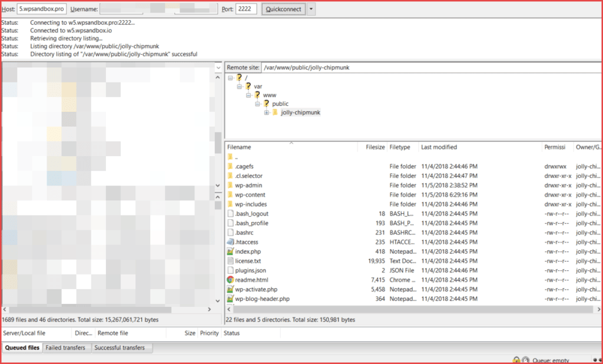
Task: Click the .htaccess file icon
Action: (x=230, y=242)
